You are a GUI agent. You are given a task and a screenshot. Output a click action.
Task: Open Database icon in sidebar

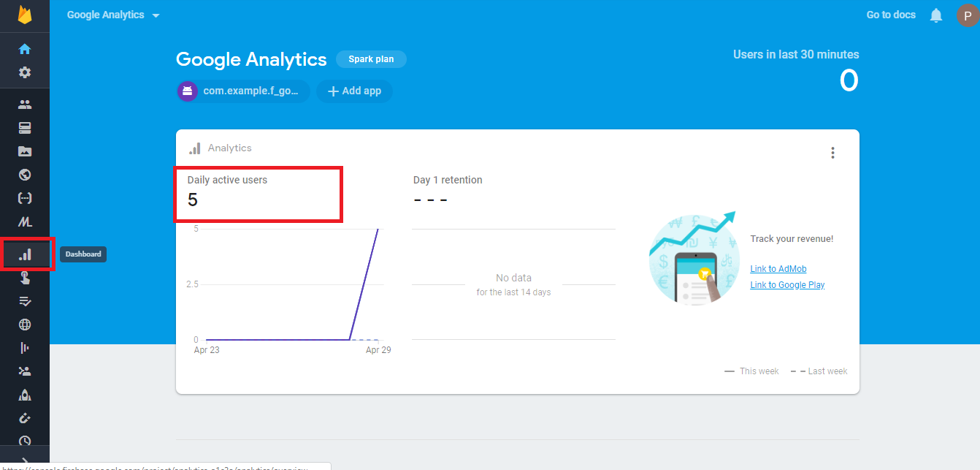tap(25, 128)
